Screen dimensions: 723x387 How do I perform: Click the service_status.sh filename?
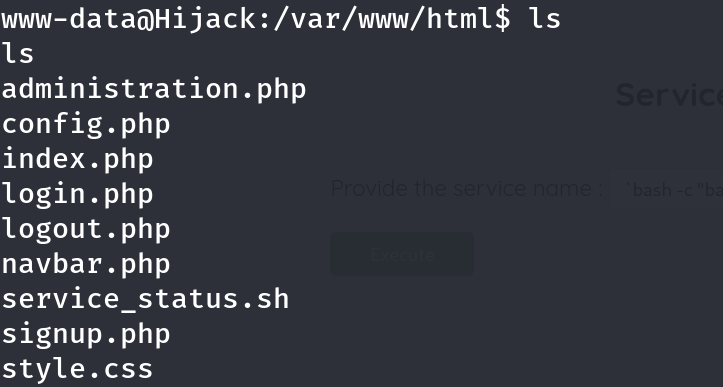145,299
